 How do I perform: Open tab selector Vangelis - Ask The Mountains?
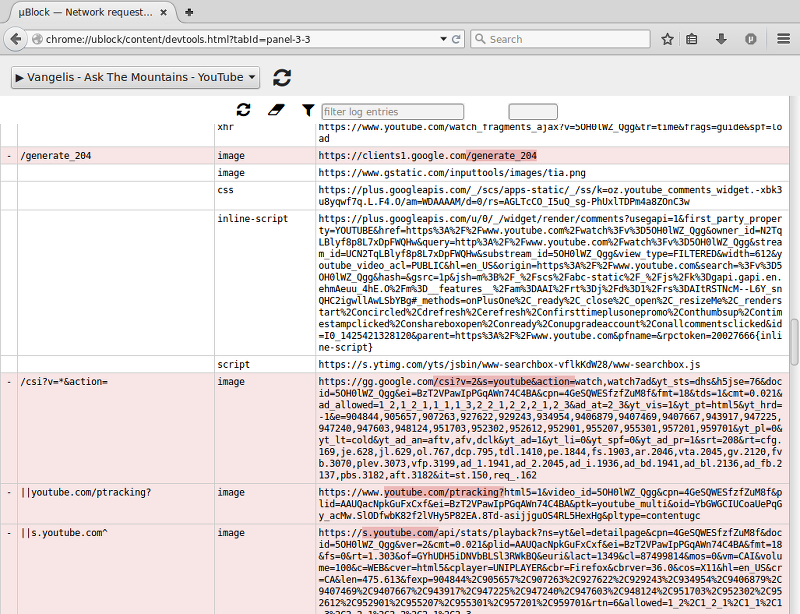(135, 78)
